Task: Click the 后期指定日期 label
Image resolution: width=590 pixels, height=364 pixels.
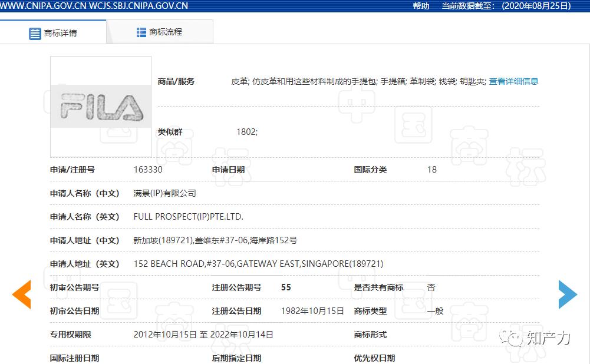Action: [237, 358]
